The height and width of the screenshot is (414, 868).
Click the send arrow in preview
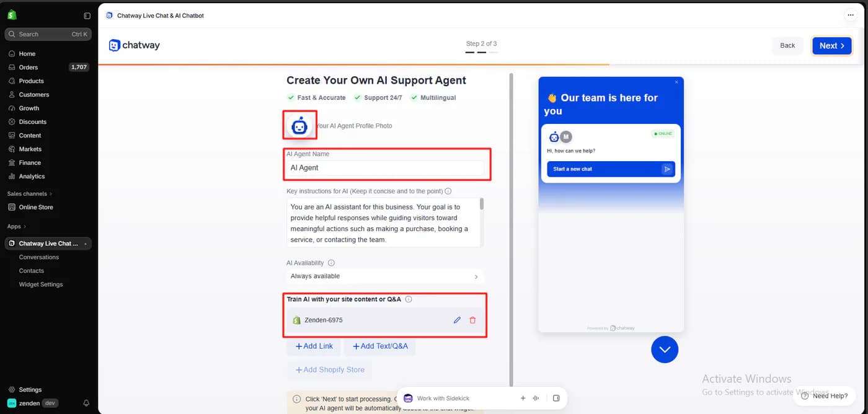pos(667,169)
